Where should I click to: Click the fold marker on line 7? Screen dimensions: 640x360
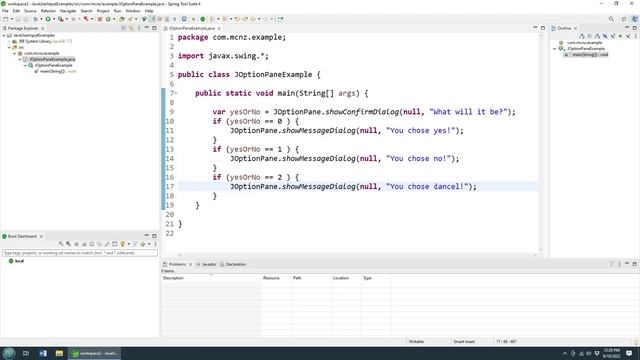[x=176, y=93]
